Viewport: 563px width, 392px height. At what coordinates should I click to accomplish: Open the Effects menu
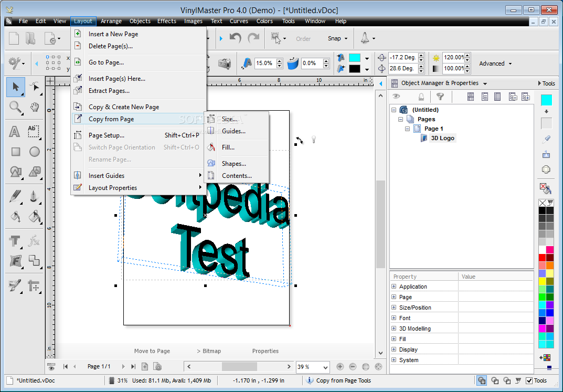point(167,21)
